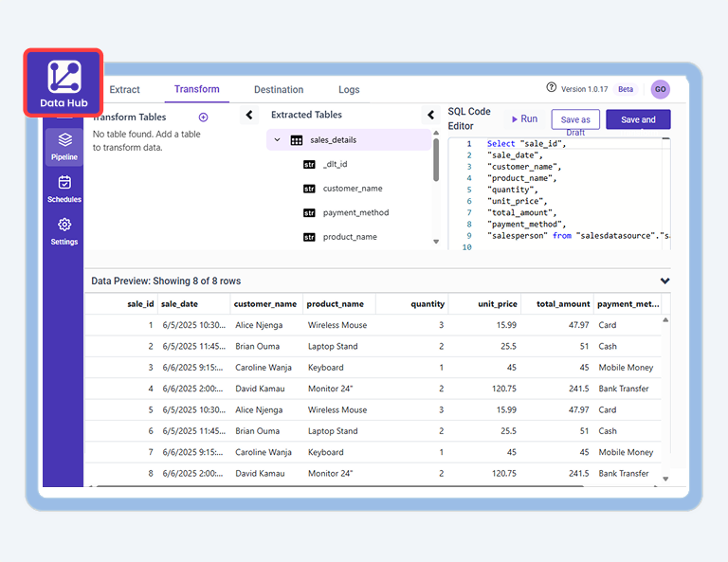Click Version 1.0.17 label
The image size is (728, 562).
584,89
